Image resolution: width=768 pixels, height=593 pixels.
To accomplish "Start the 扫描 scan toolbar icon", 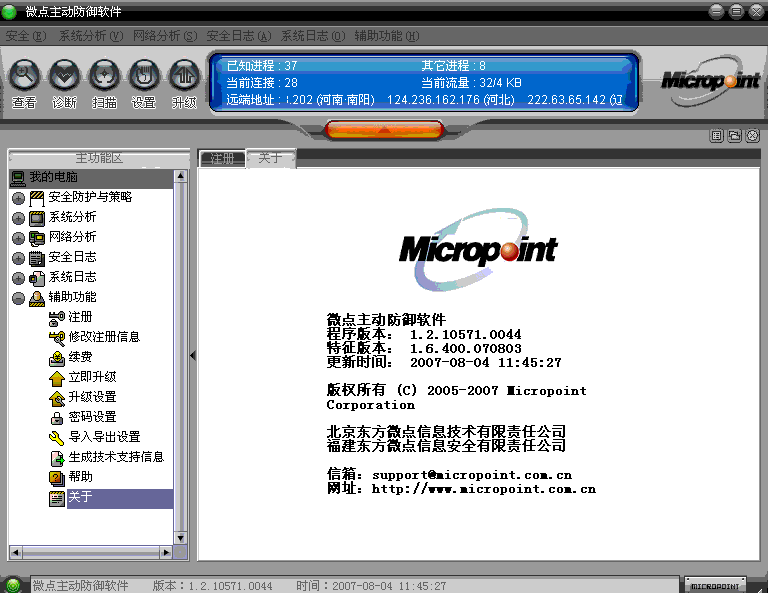I will (x=104, y=75).
